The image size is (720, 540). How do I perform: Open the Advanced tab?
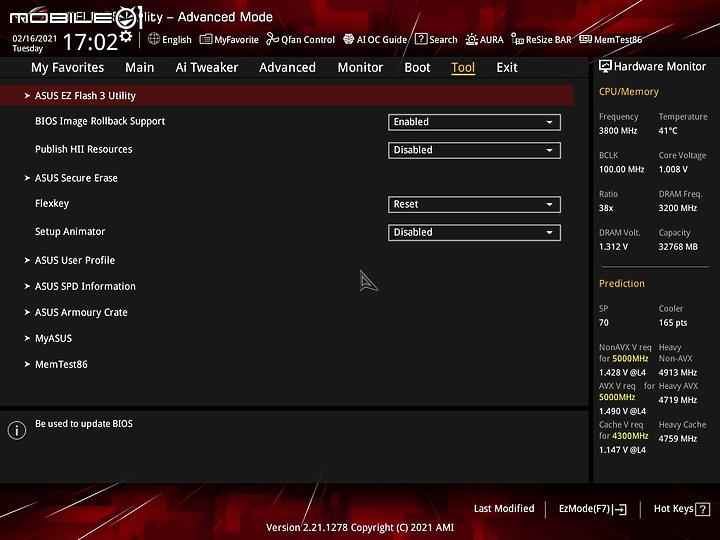click(287, 68)
